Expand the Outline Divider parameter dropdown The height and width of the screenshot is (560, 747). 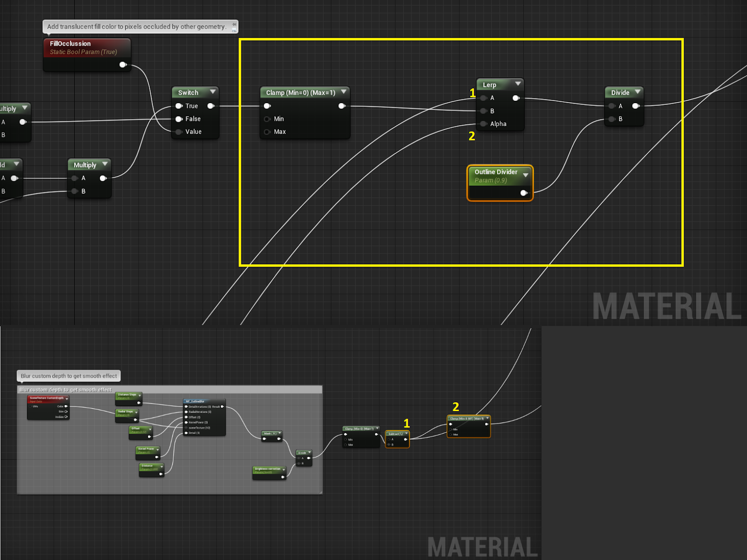pos(526,176)
